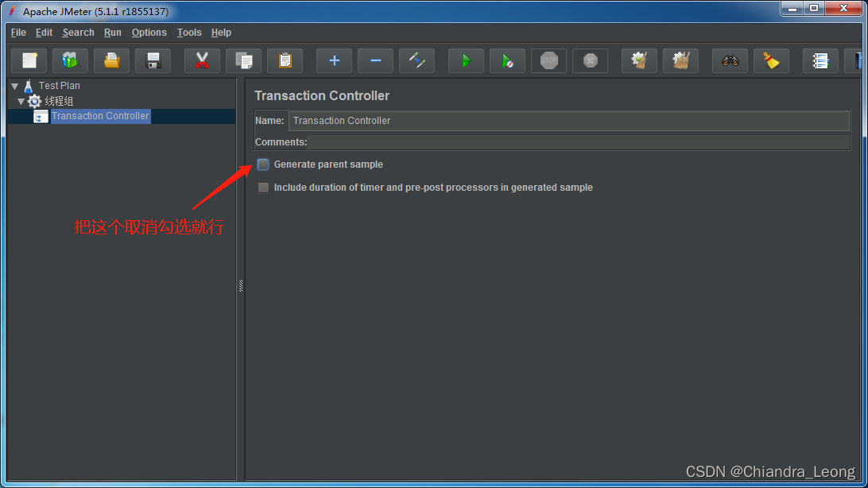
Task: Click into the Name input field
Action: 568,121
